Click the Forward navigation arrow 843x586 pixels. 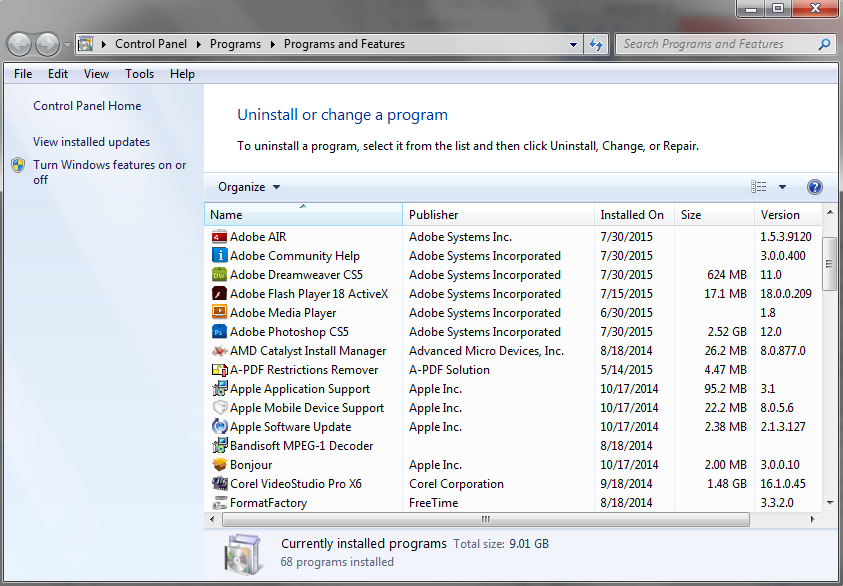coord(47,44)
